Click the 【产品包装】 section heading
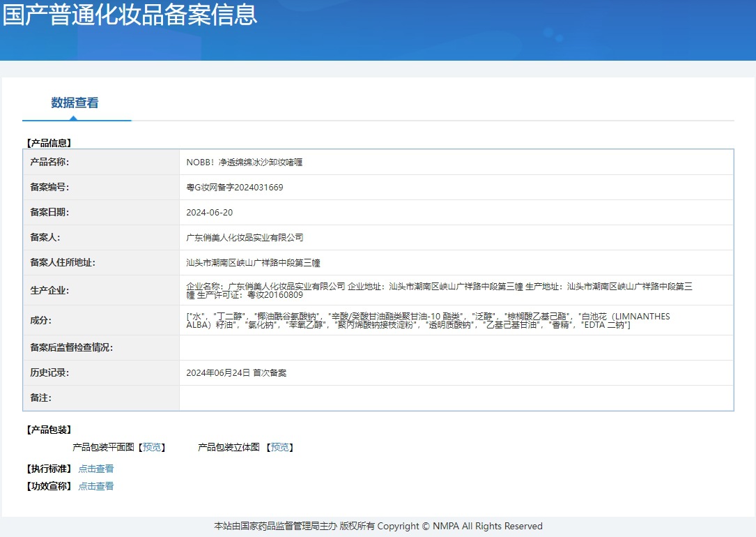 [x=49, y=430]
